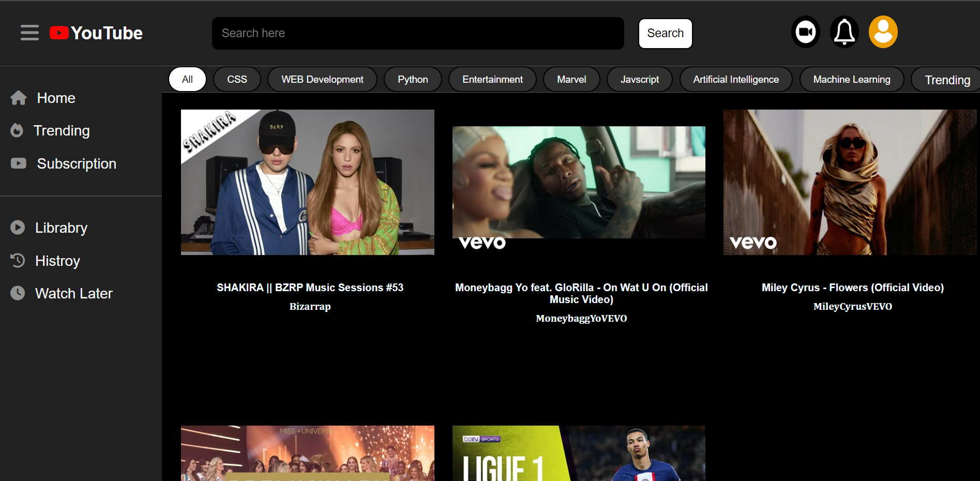The image size is (980, 481).
Task: Click the Histroy clock icon in sidebar
Action: (x=18, y=261)
